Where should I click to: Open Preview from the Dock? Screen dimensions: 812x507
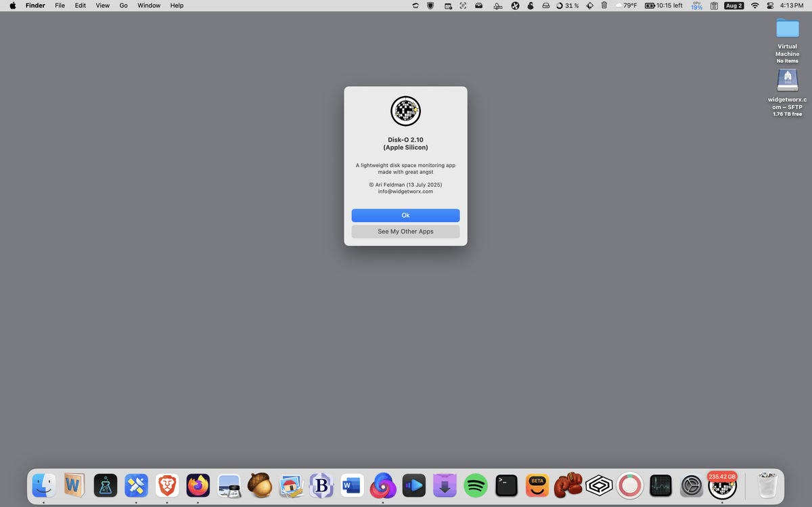(x=229, y=485)
